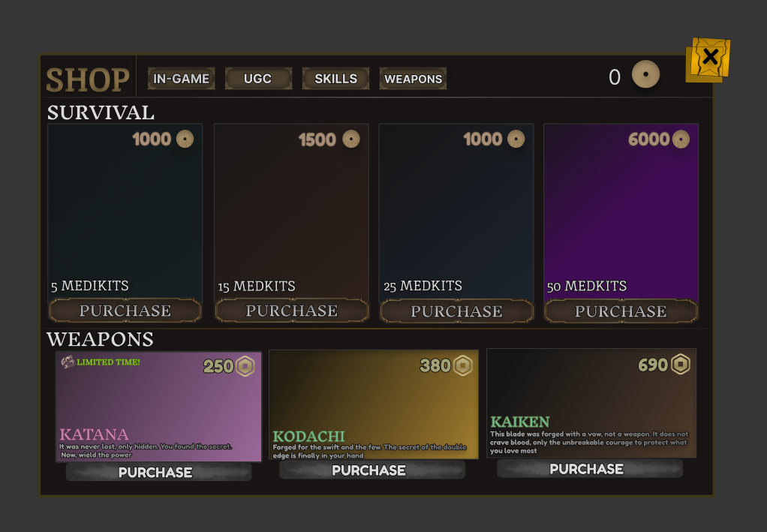The image size is (767, 532).
Task: Click the Limited Time dragon icon
Action: pyautogui.click(x=68, y=362)
